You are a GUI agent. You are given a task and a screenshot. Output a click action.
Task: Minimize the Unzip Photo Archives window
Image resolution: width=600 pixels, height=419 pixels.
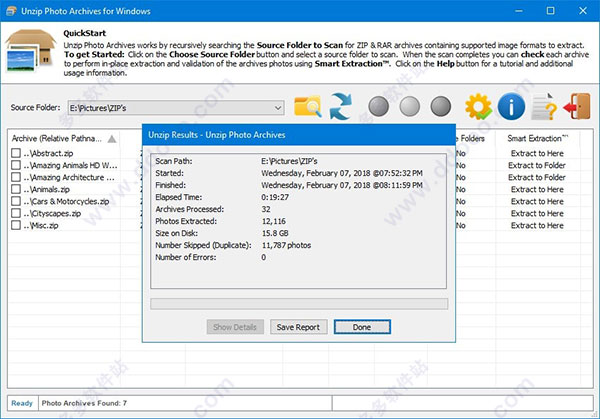click(519, 11)
